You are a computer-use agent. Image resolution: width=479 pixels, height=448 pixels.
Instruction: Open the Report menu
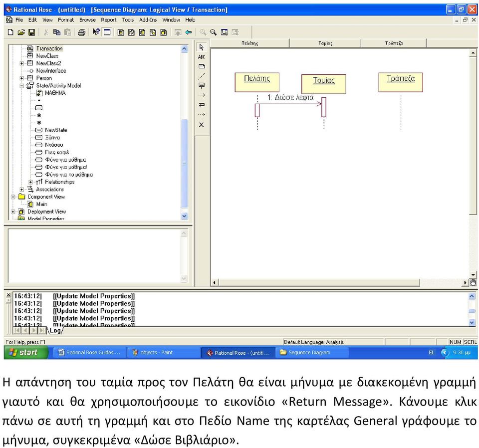point(109,20)
